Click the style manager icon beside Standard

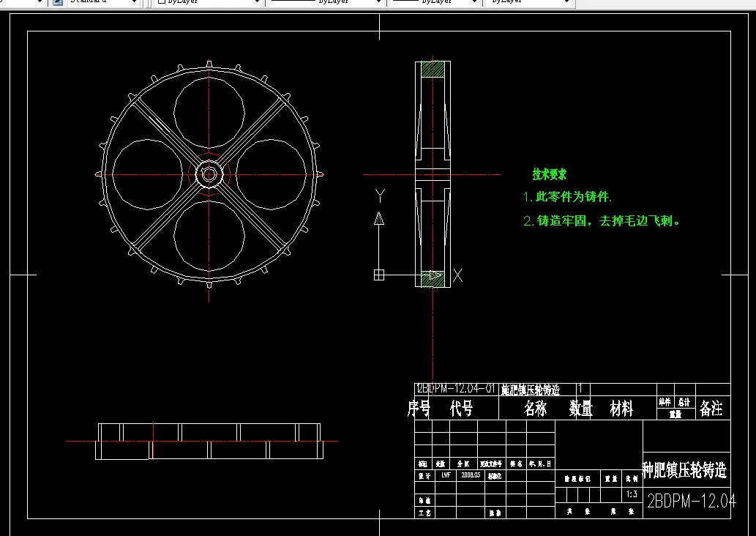point(57,2)
